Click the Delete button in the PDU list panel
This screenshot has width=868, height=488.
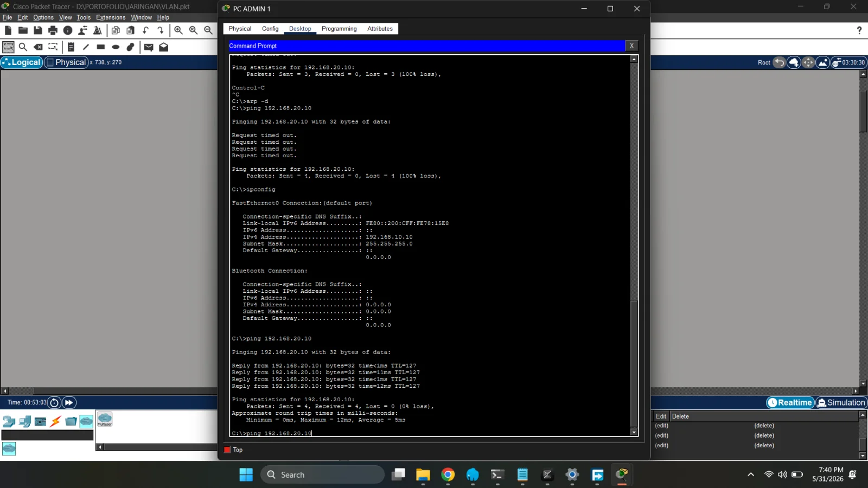tap(680, 416)
